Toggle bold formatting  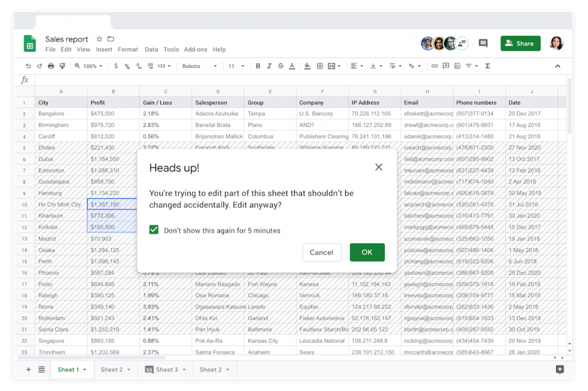tap(257, 65)
